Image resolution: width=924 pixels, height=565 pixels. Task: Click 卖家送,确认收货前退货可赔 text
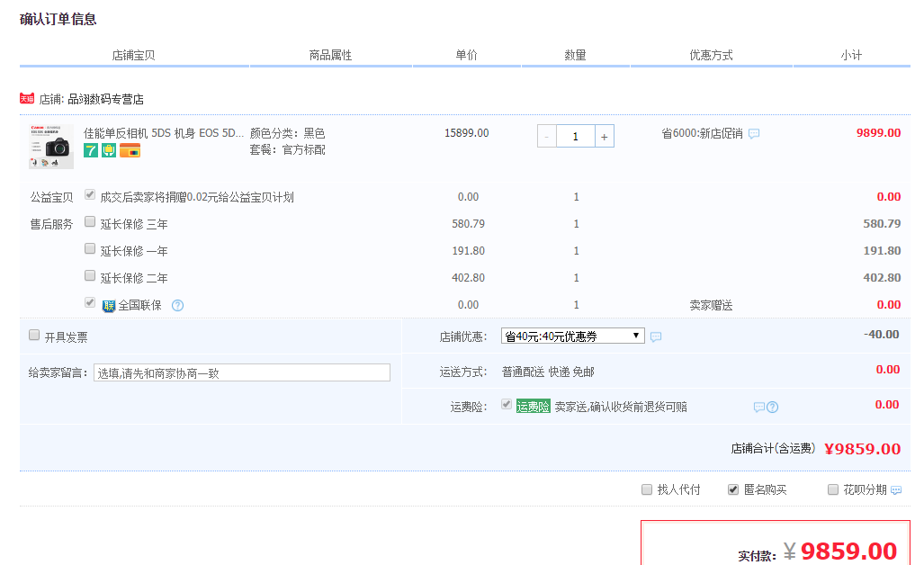click(x=621, y=407)
